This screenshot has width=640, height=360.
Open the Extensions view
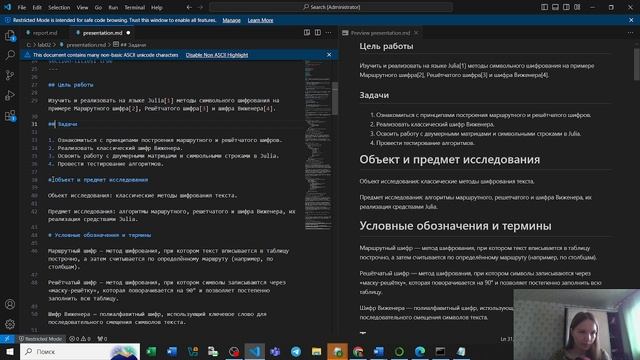[10, 116]
